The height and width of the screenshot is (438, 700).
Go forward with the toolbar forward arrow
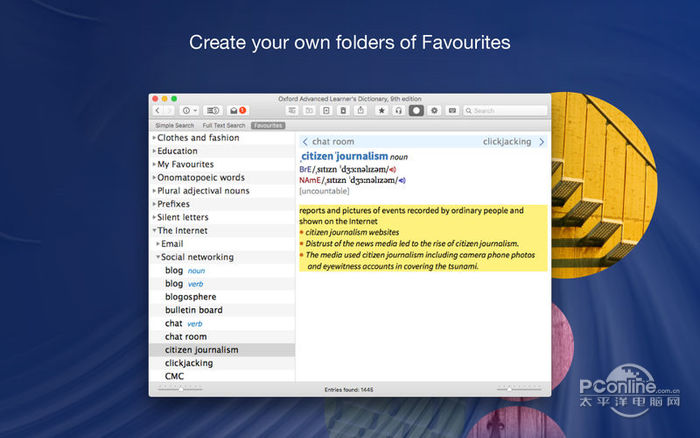click(x=169, y=110)
